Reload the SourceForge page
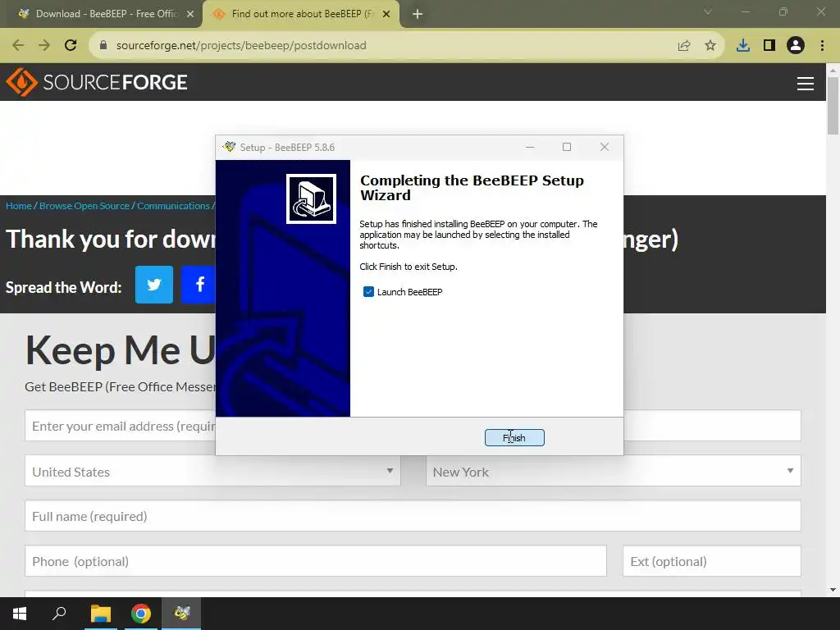 71,46
